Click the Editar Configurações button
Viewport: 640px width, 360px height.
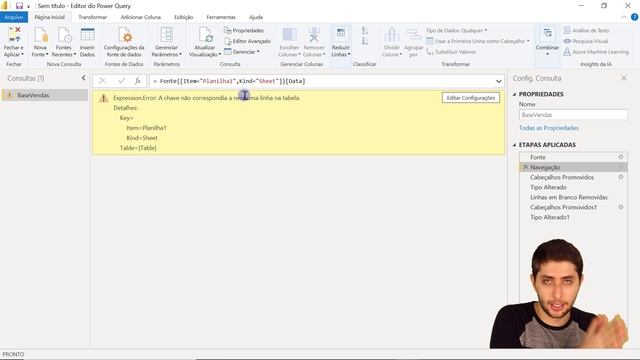tap(471, 98)
